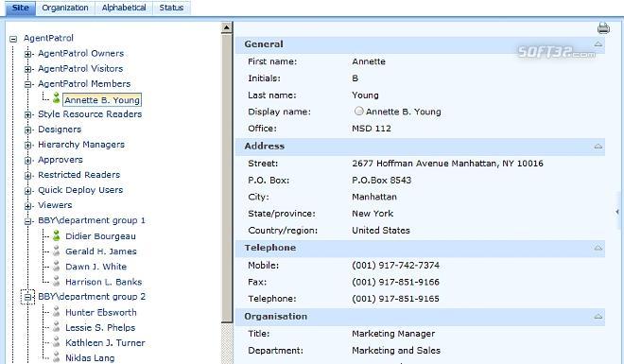Click the Display name value Annette B. Young
624x364 pixels.
(x=404, y=112)
